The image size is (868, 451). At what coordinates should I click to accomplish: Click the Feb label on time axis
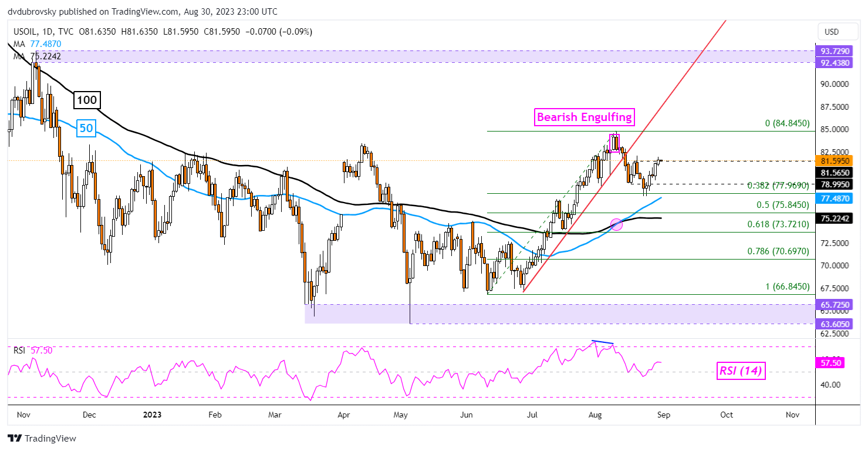pos(215,415)
